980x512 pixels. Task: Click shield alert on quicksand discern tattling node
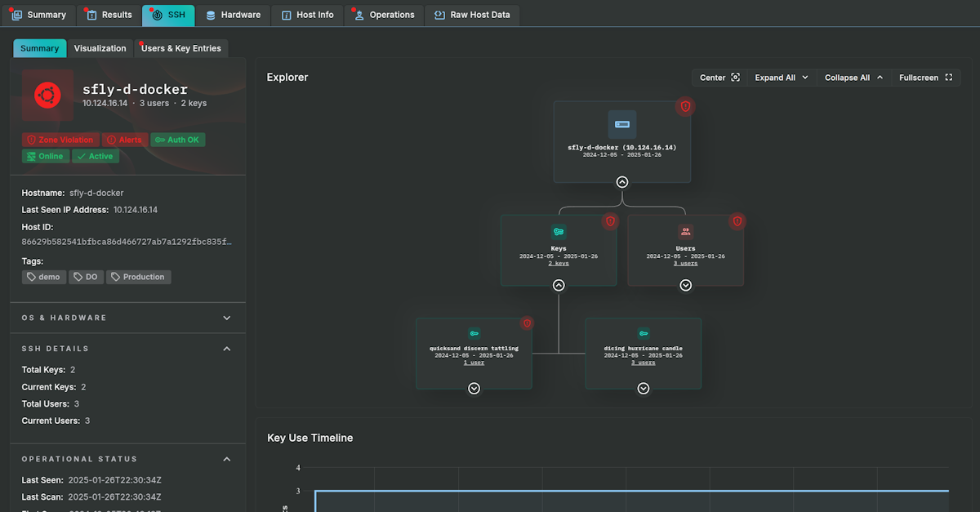(527, 323)
